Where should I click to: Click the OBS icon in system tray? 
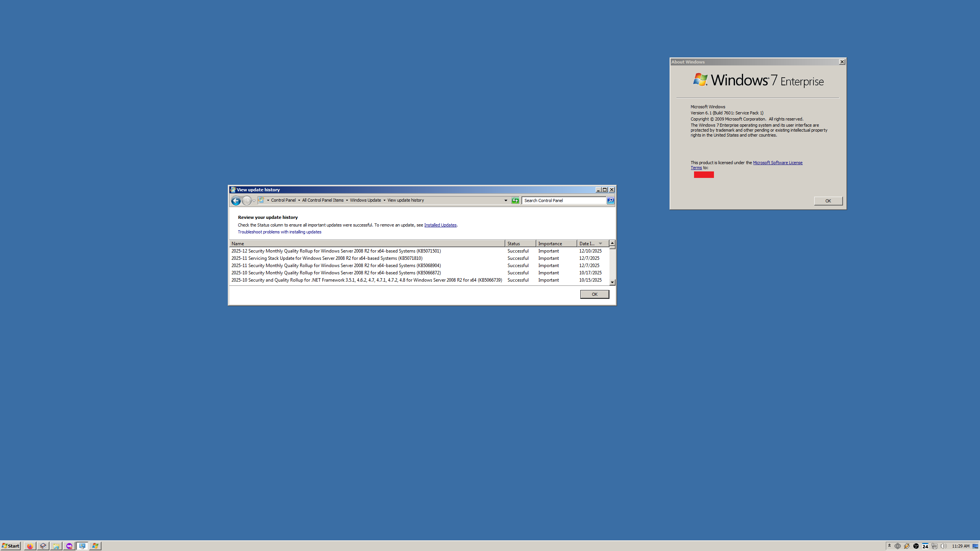tap(916, 546)
